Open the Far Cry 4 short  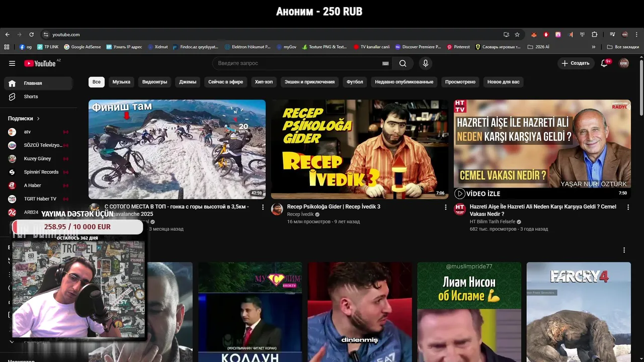(579, 312)
